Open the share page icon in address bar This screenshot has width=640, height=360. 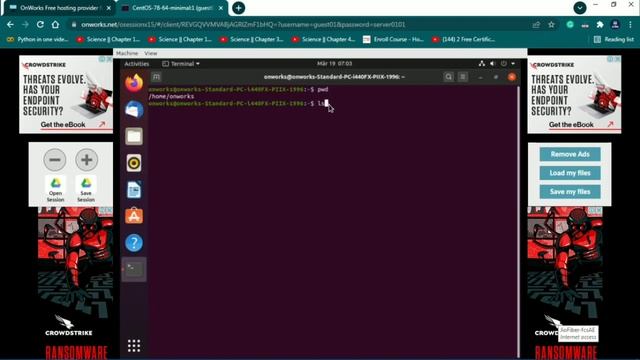(536, 24)
